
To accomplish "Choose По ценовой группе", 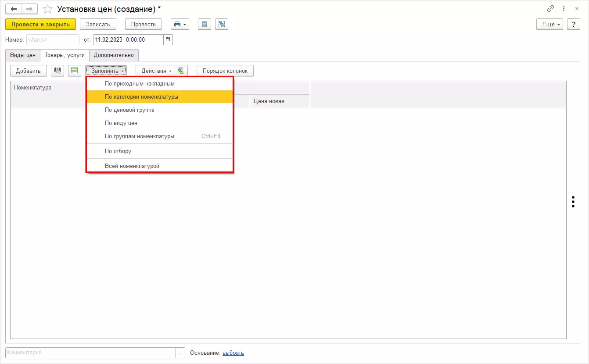I will coord(160,110).
